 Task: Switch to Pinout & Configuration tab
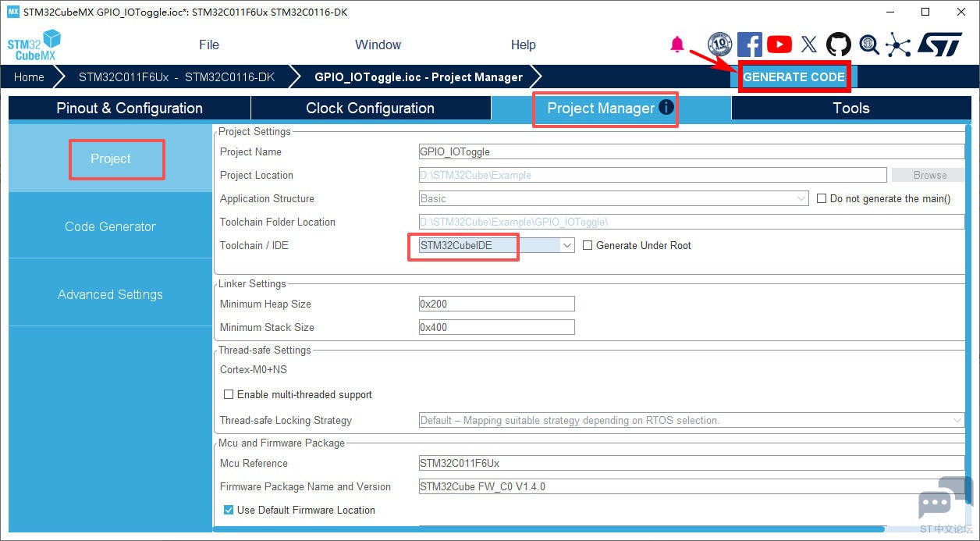[x=130, y=108]
